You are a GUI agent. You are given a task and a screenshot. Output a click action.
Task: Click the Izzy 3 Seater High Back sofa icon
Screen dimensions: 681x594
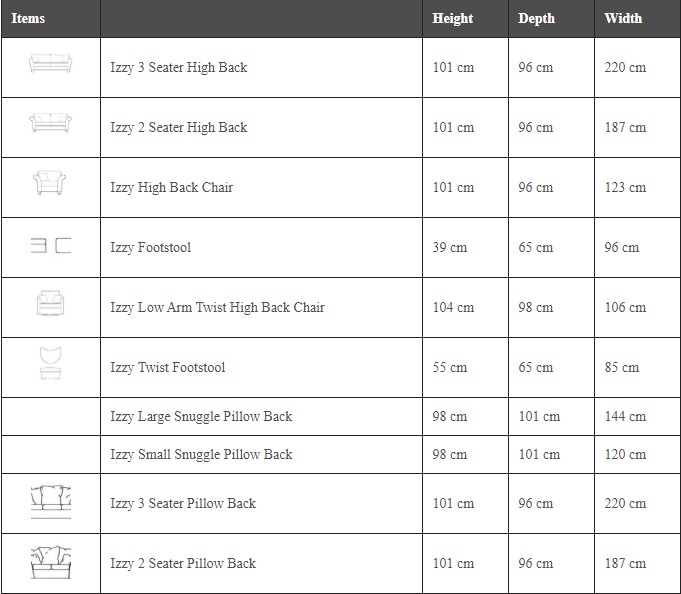click(50, 65)
